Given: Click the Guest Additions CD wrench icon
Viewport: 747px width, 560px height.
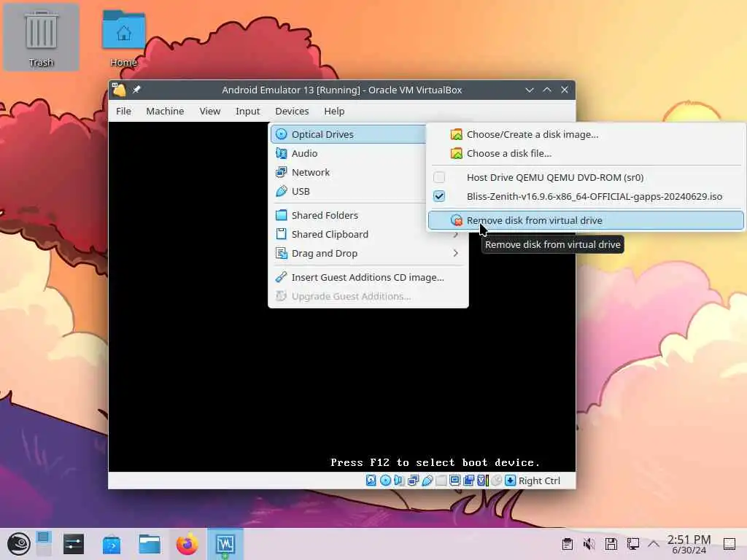Looking at the screenshot, I should tap(282, 277).
